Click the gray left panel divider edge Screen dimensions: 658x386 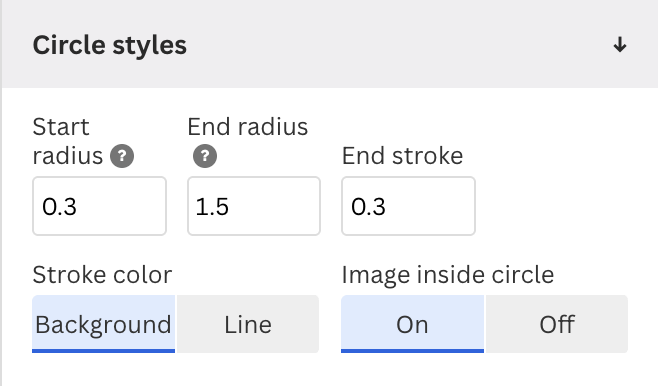(x=1, y=193)
